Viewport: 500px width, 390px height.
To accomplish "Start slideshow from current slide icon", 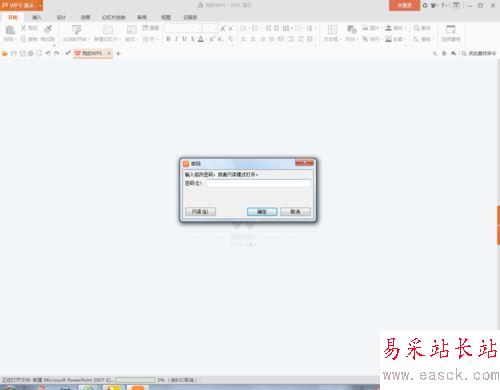I will click(77, 29).
